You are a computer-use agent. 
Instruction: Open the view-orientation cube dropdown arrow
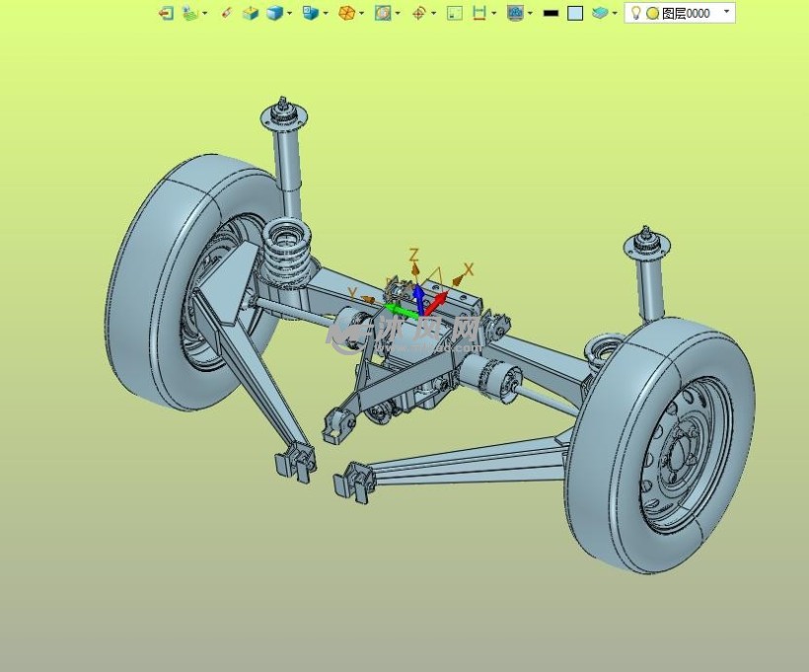click(326, 14)
